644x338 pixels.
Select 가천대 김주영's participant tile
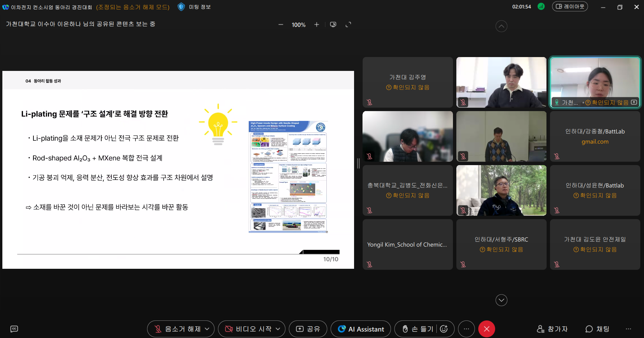click(407, 82)
